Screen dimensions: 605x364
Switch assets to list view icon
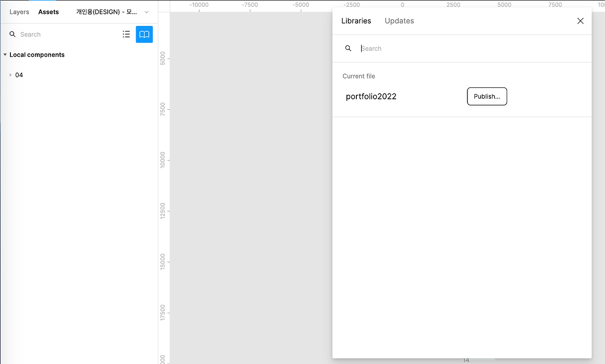(x=126, y=35)
